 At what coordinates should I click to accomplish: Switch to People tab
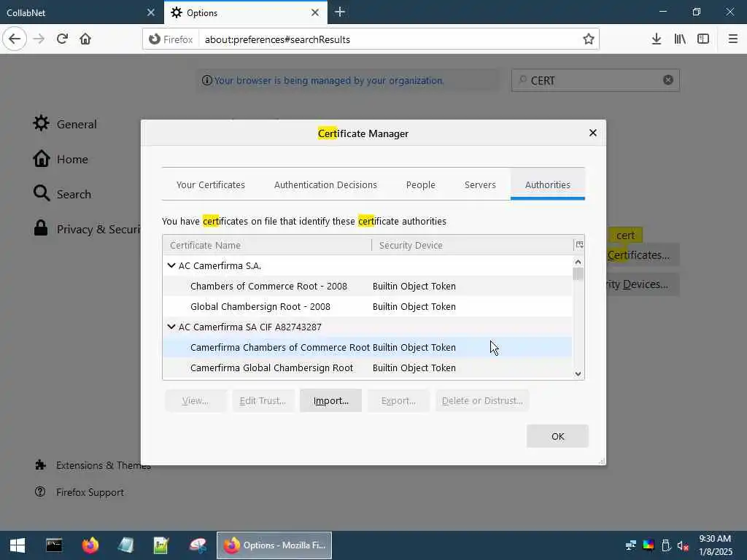pyautogui.click(x=421, y=184)
